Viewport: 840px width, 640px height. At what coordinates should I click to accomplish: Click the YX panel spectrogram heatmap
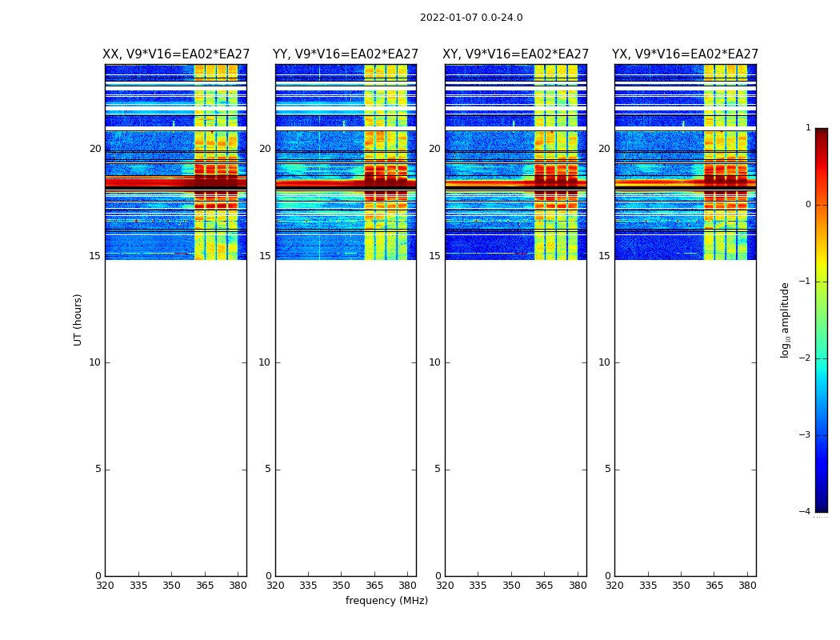685,162
